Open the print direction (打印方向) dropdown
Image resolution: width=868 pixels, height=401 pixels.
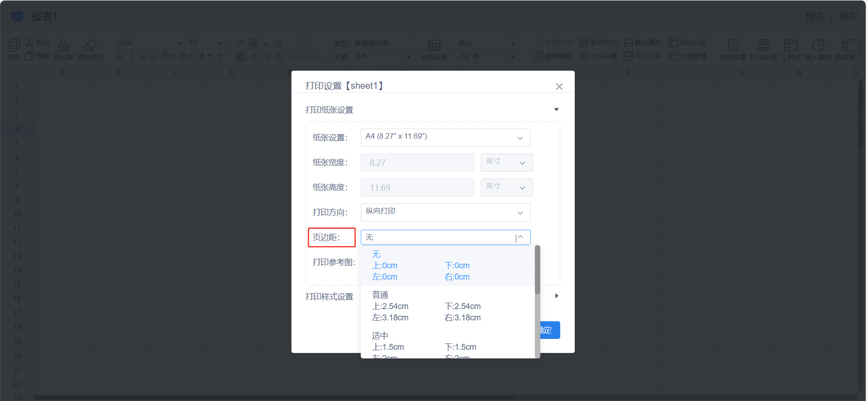click(x=445, y=212)
